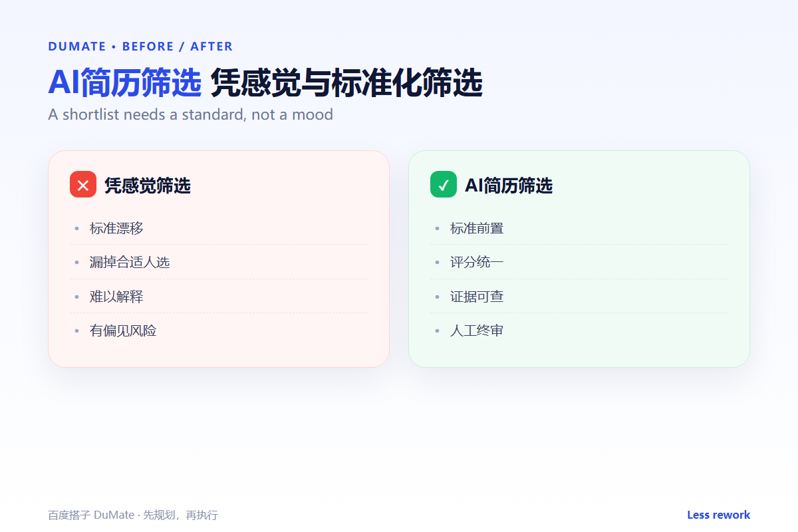Viewport: 798px width, 532px height.
Task: Click the blue AI简历筛选 title text
Action: 124,83
